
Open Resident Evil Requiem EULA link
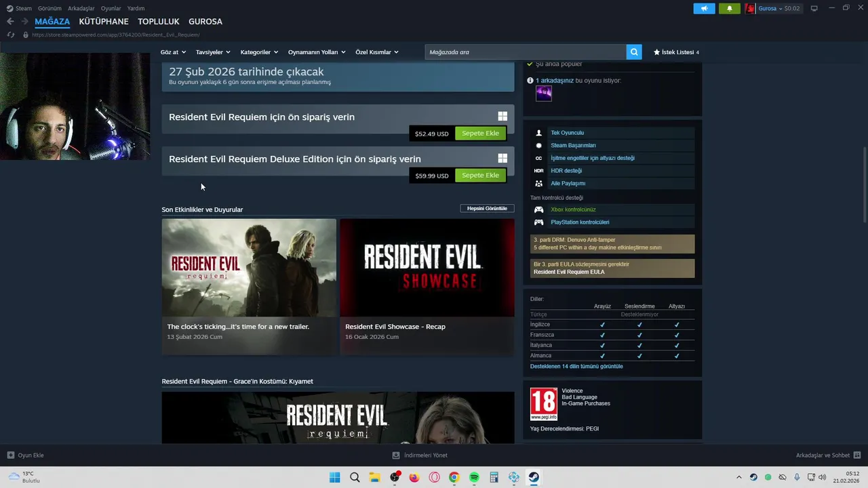click(569, 272)
